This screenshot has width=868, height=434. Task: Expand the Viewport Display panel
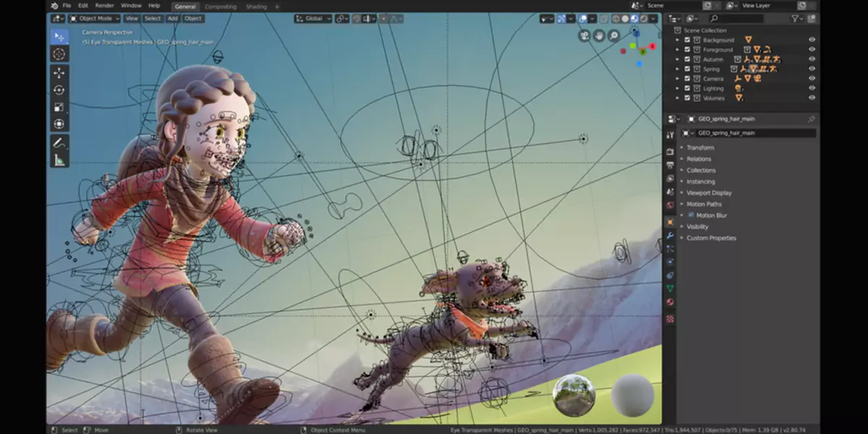pos(709,193)
